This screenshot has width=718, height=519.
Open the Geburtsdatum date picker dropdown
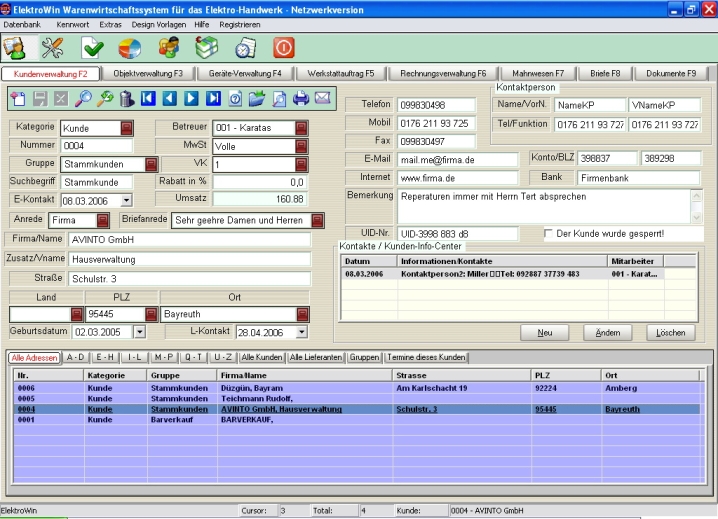coord(139,331)
